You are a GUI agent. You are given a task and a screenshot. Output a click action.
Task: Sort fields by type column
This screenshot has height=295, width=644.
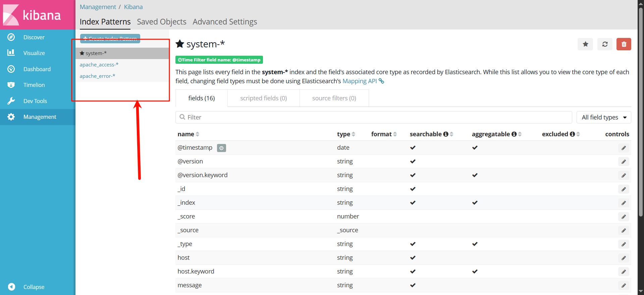pyautogui.click(x=354, y=134)
